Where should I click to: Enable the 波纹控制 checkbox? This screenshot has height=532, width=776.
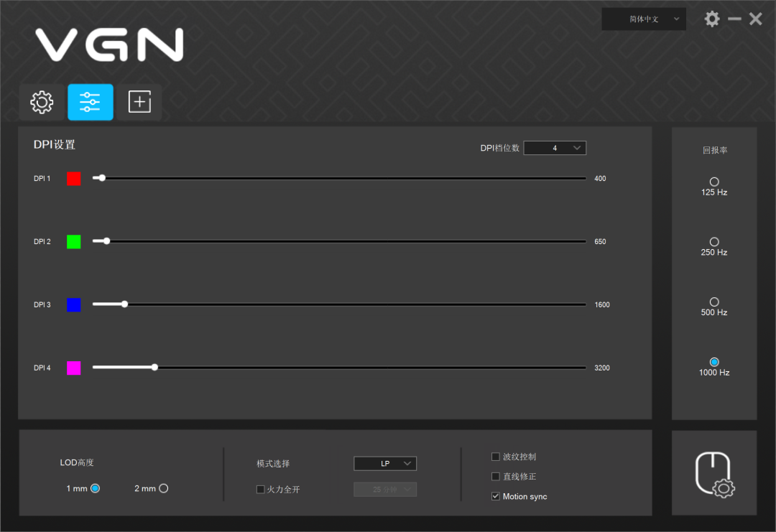[495, 457]
